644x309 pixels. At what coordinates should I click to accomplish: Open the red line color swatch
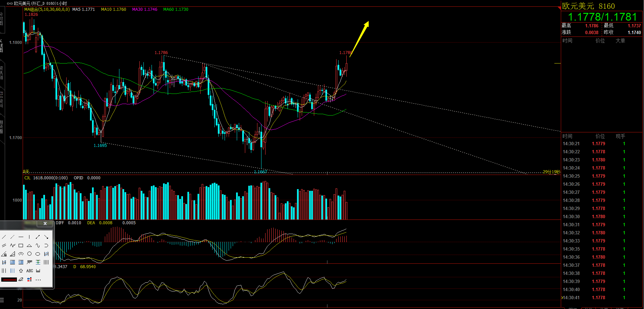tap(9, 280)
